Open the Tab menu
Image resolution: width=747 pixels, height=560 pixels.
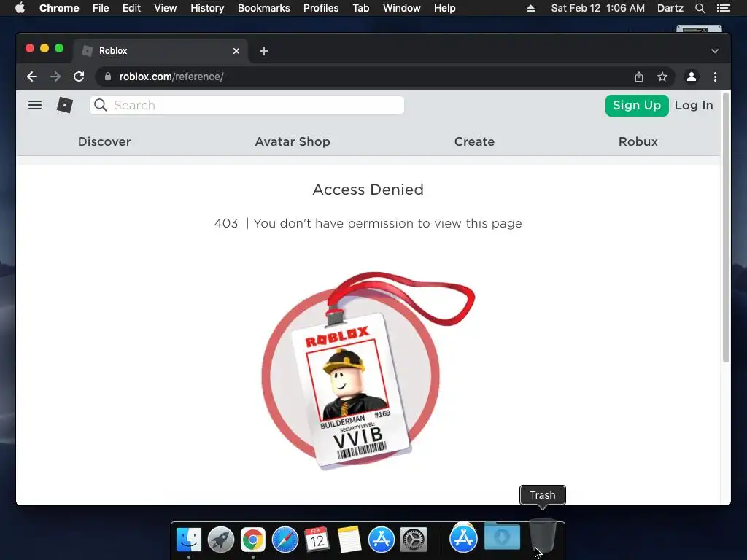coord(361,8)
